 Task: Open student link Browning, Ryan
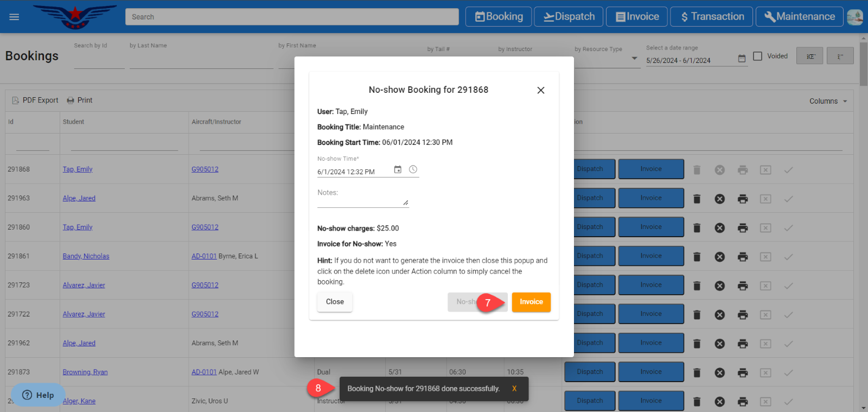(85, 372)
